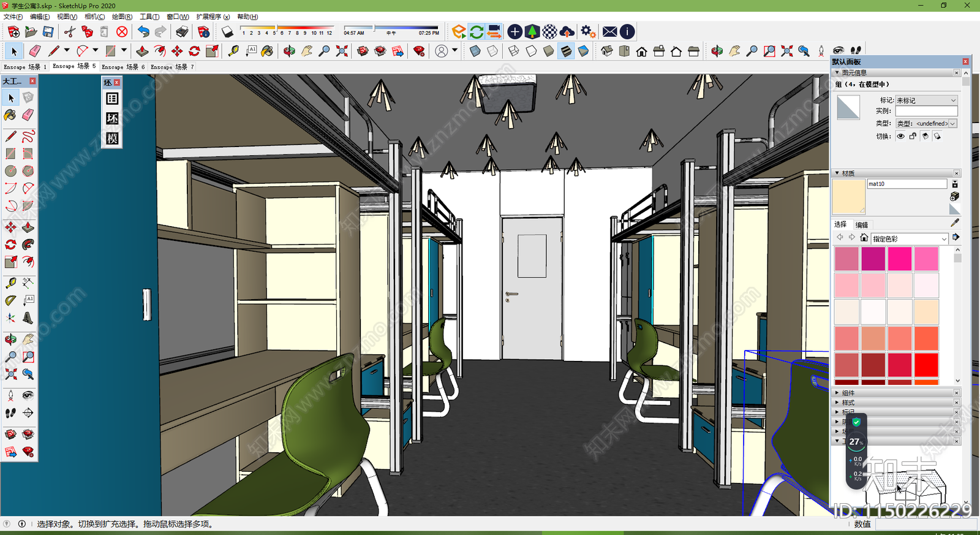
Task: Collapse the 图元信息 panel section
Action: point(837,72)
